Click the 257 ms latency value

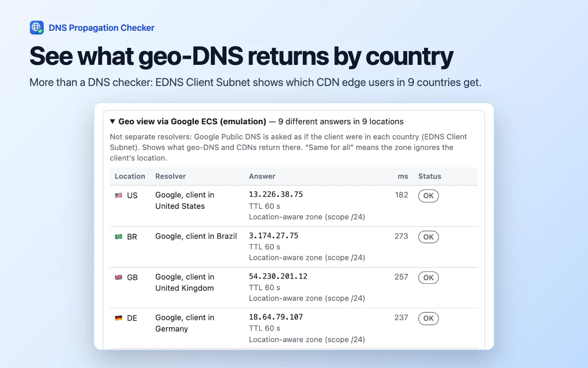pyautogui.click(x=401, y=277)
